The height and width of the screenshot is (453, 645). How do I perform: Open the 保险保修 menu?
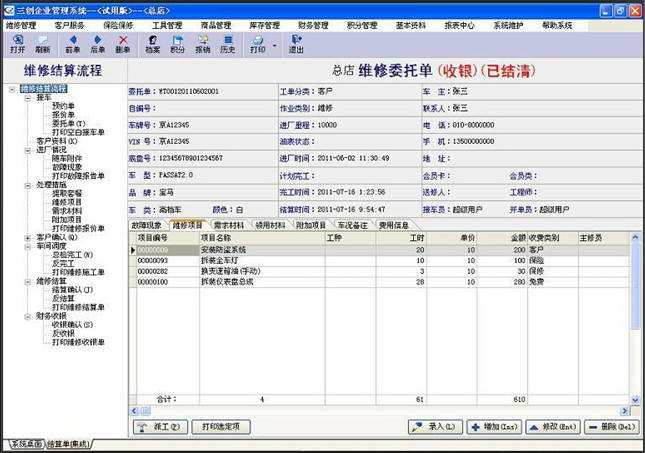pos(118,26)
